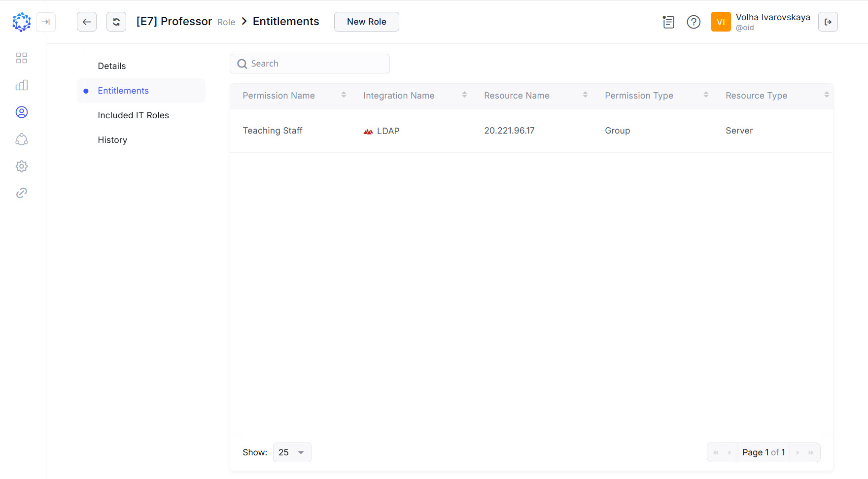Open the task list icon in header

[x=668, y=22]
